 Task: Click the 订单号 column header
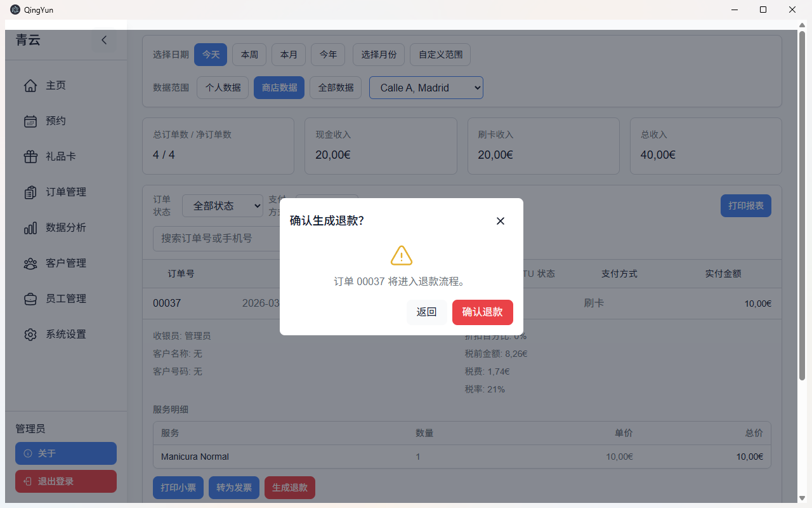pyautogui.click(x=181, y=274)
